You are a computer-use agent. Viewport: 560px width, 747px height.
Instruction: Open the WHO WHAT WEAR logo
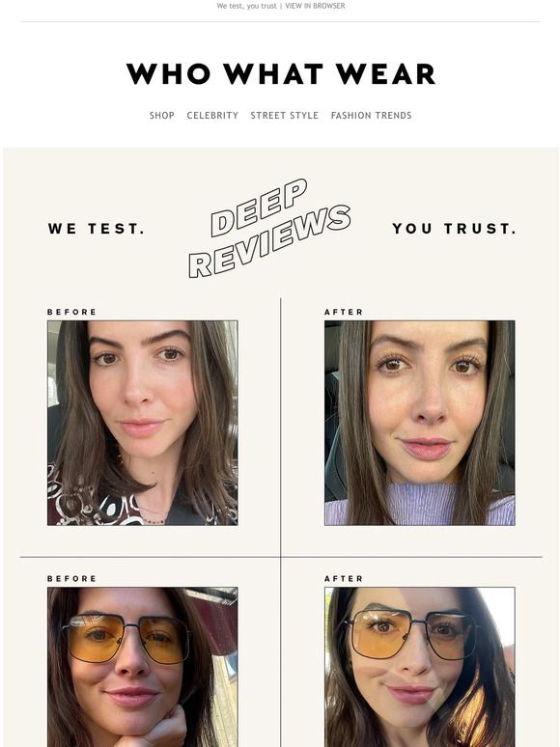click(x=281, y=74)
